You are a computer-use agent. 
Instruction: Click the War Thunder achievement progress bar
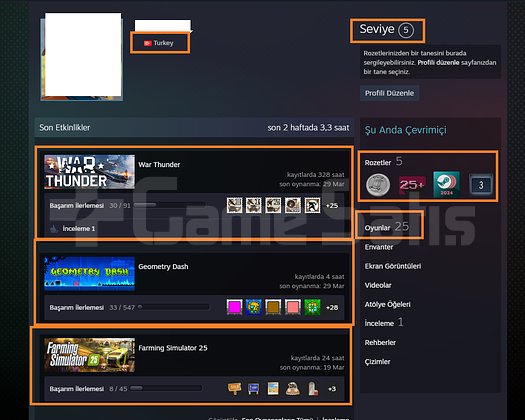pyautogui.click(x=169, y=205)
